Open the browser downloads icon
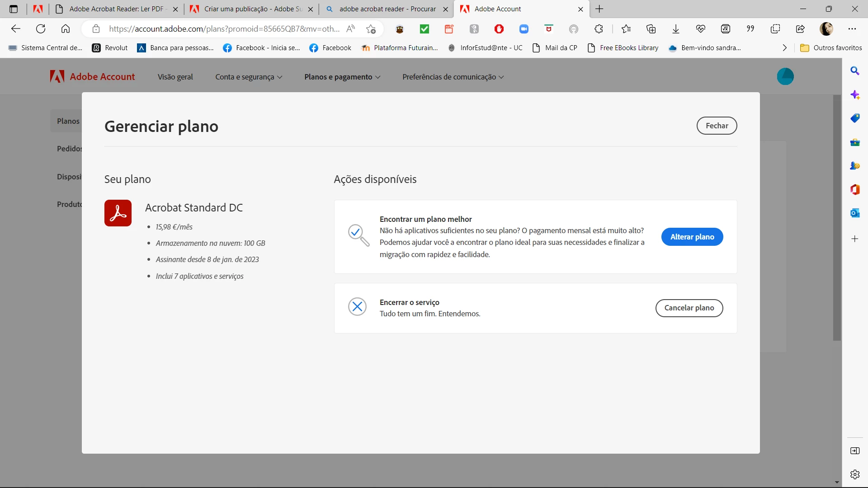 pyautogui.click(x=675, y=29)
